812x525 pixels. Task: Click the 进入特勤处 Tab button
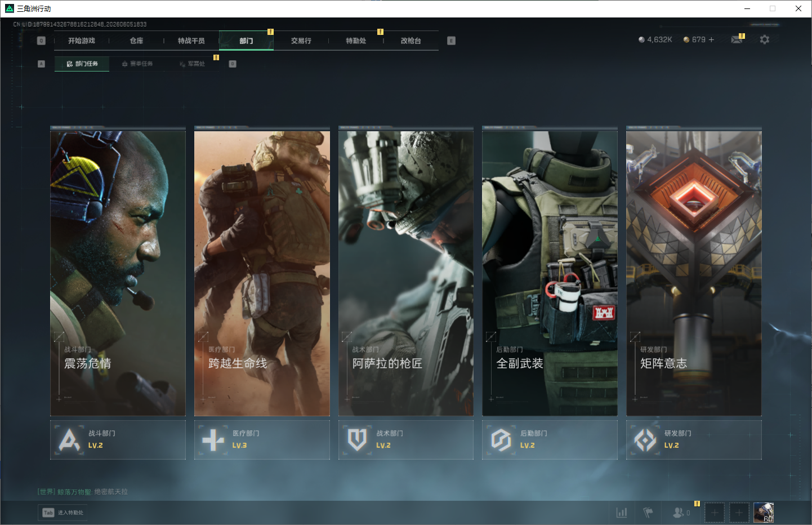coord(63,513)
